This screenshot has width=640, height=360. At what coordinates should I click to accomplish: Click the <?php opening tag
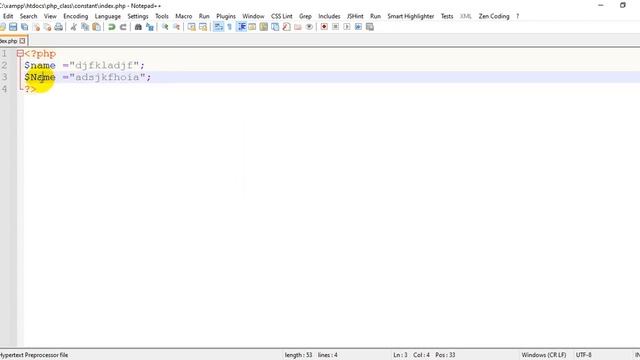pyautogui.click(x=40, y=53)
